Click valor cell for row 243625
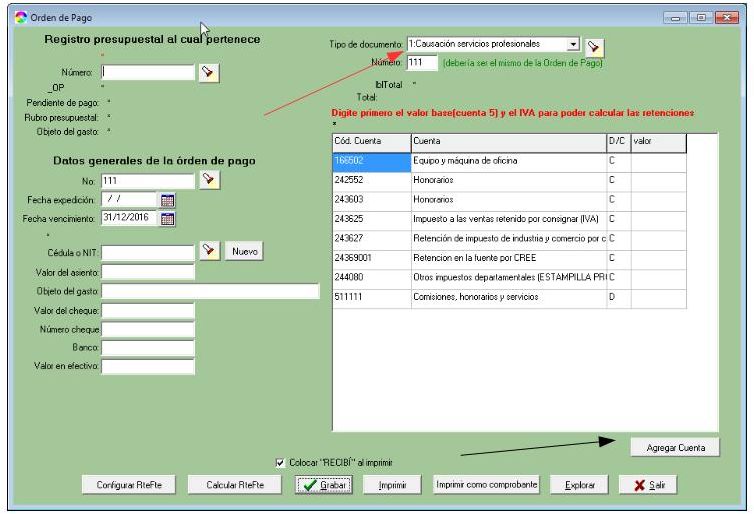The image size is (754, 514). click(659, 221)
